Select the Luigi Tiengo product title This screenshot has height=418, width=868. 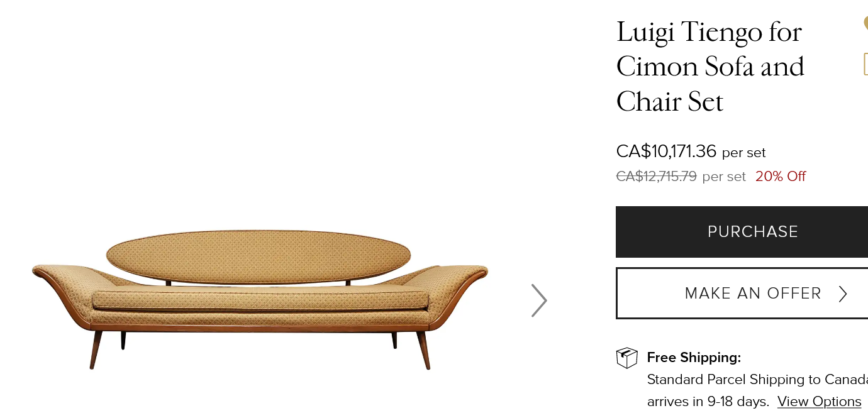[710, 67]
